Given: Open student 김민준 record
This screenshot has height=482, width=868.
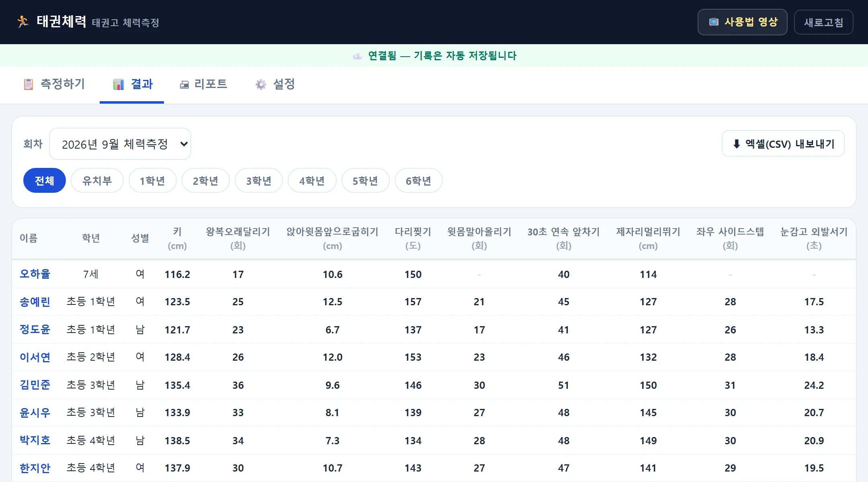Looking at the screenshot, I should click(35, 385).
